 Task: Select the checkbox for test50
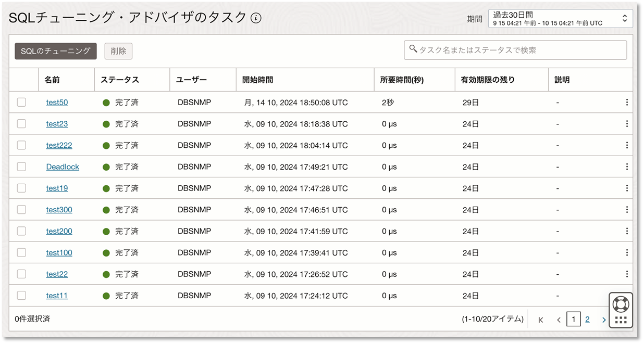(21, 102)
